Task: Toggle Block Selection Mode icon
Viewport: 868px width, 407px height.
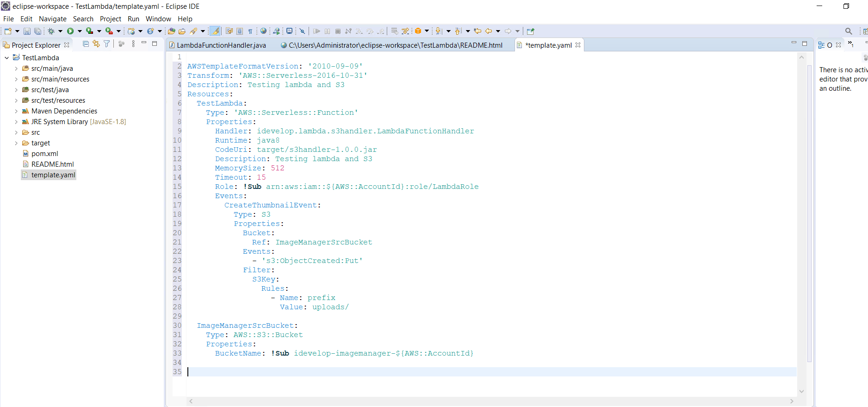Action: click(240, 31)
